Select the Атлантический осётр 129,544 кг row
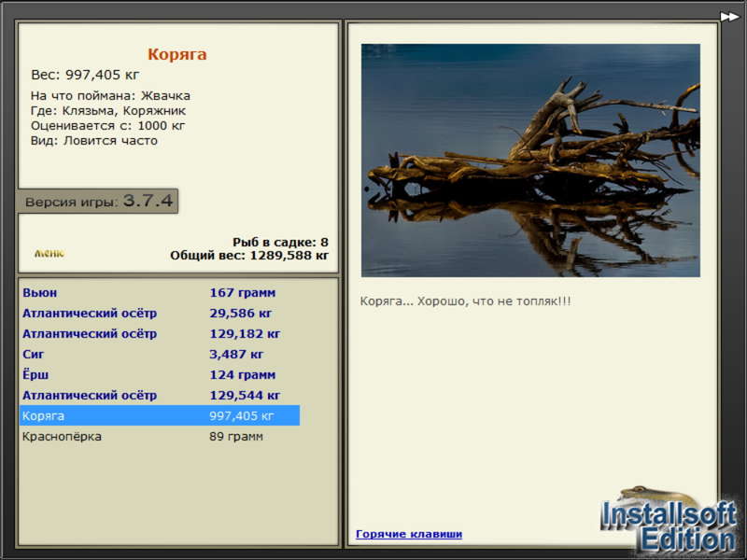This screenshot has height=560, width=747. click(160, 395)
